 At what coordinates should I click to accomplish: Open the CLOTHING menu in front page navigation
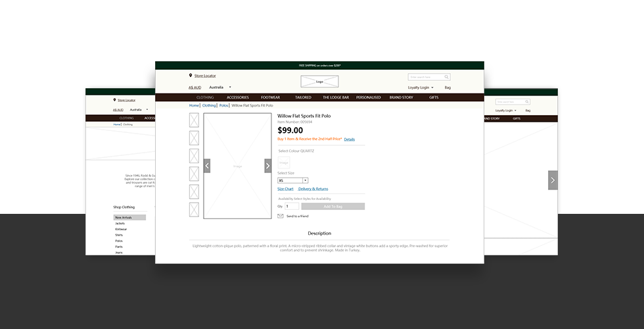205,97
